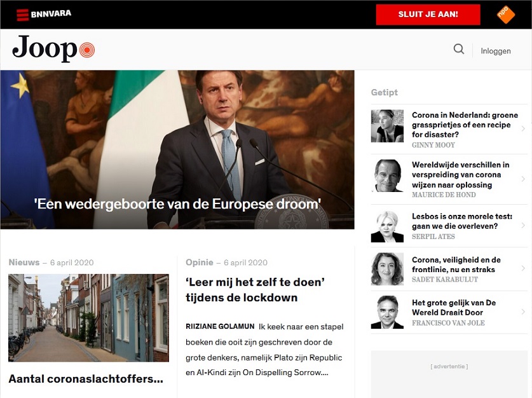Open chevron next to Ginny Mooy article
The height and width of the screenshot is (398, 532).
[x=523, y=128]
